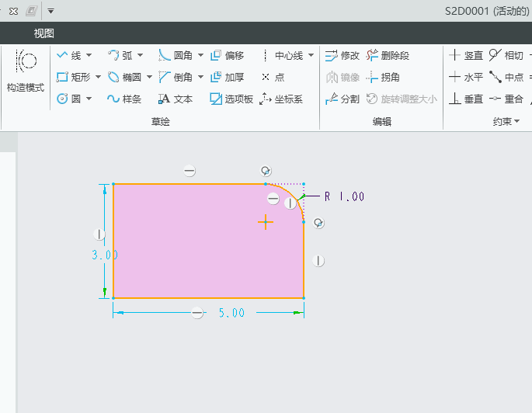Open the Line (线) dropdown arrow
532x413 pixels.
89,55
